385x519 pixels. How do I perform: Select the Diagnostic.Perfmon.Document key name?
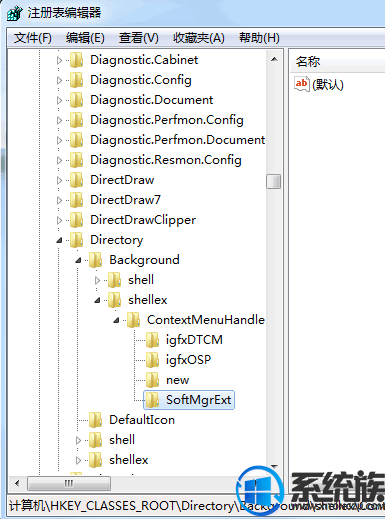(x=178, y=140)
